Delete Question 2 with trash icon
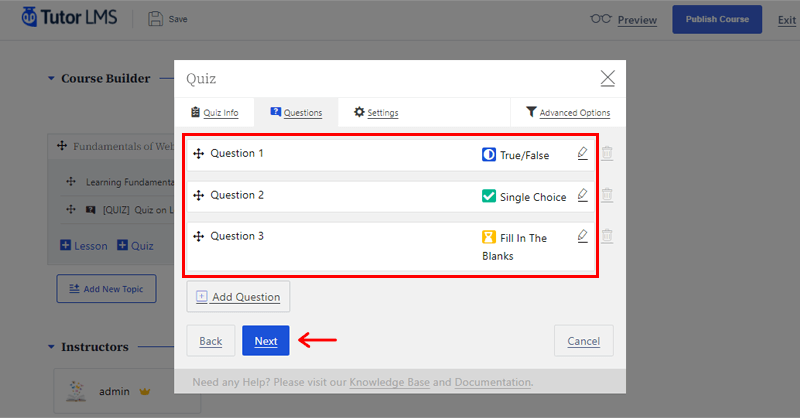The image size is (800, 418). pos(607,195)
